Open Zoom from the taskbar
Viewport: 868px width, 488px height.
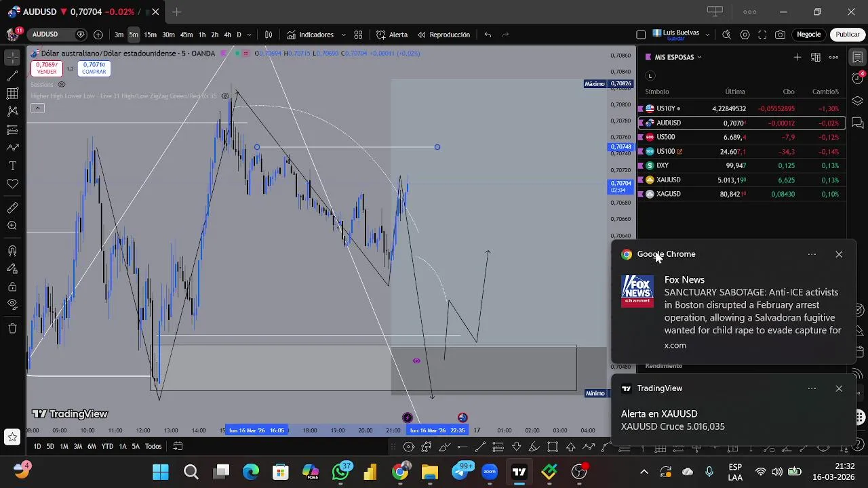[x=490, y=472]
